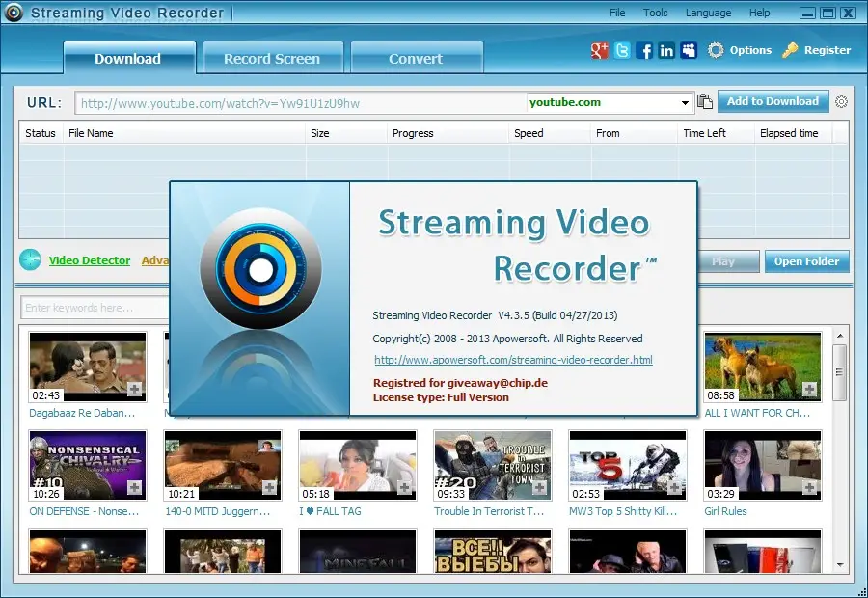The height and width of the screenshot is (598, 868).
Task: Open Options gear icon
Action: click(x=716, y=50)
